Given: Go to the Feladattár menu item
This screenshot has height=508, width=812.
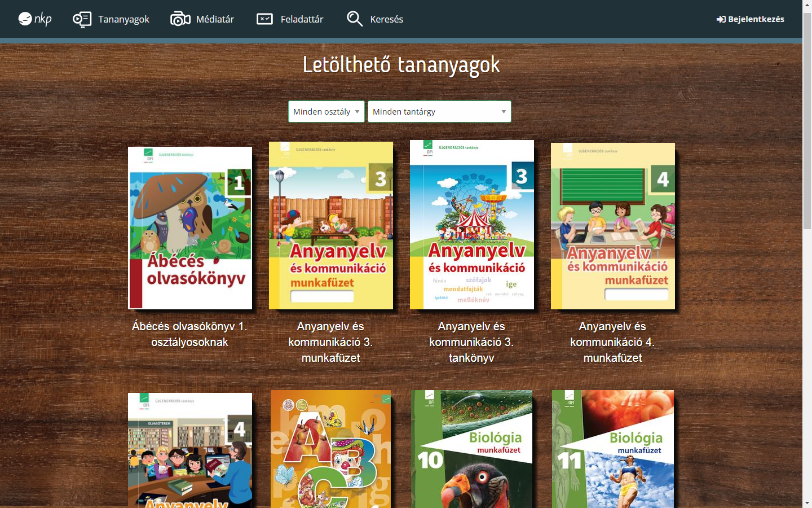Looking at the screenshot, I should [302, 19].
